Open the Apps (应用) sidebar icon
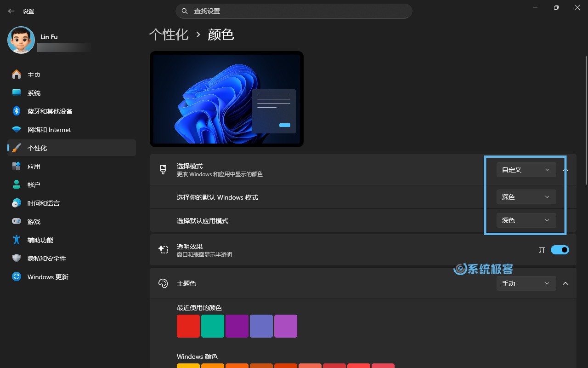Viewport: 588px width, 368px height. (x=17, y=167)
